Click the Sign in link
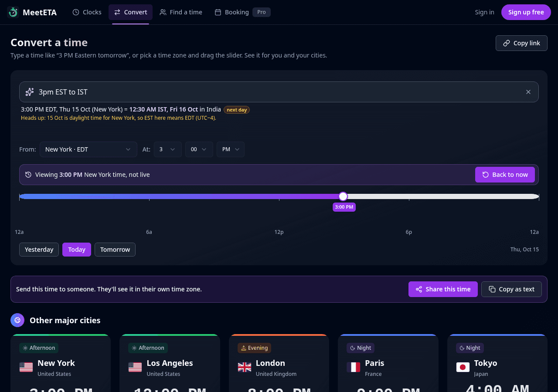The width and height of the screenshot is (558, 392). 485,12
